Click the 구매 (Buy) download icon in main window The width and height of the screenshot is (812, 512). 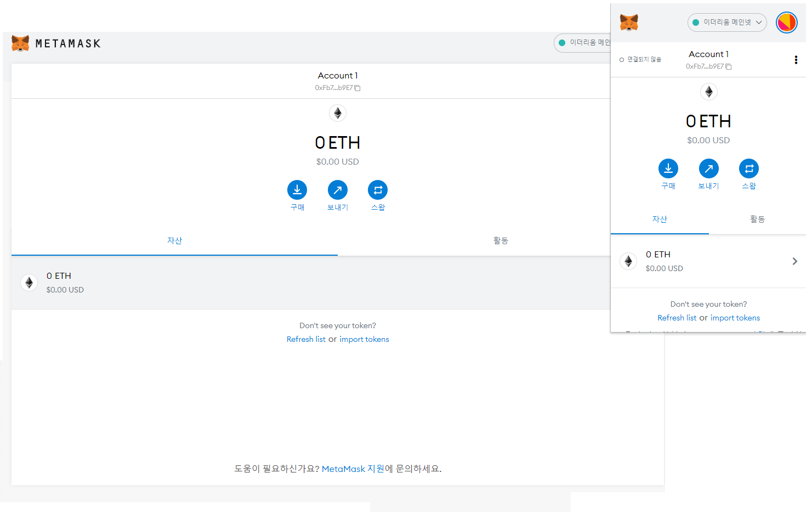tap(297, 190)
